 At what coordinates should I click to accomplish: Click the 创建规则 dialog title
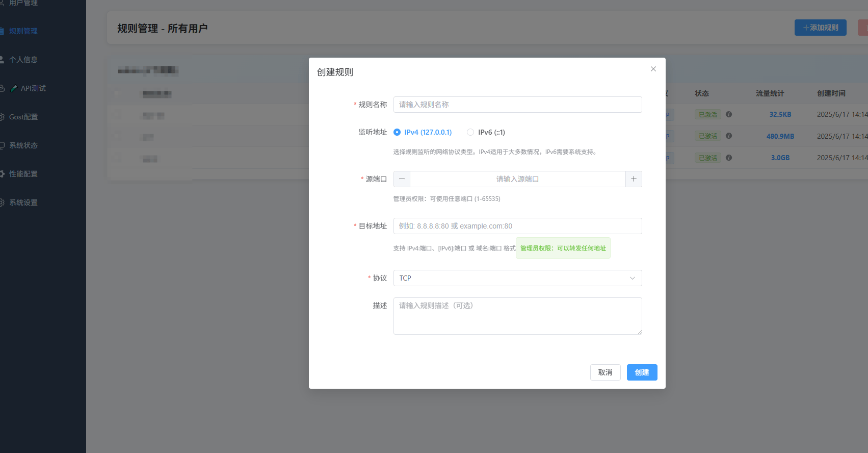tap(335, 72)
